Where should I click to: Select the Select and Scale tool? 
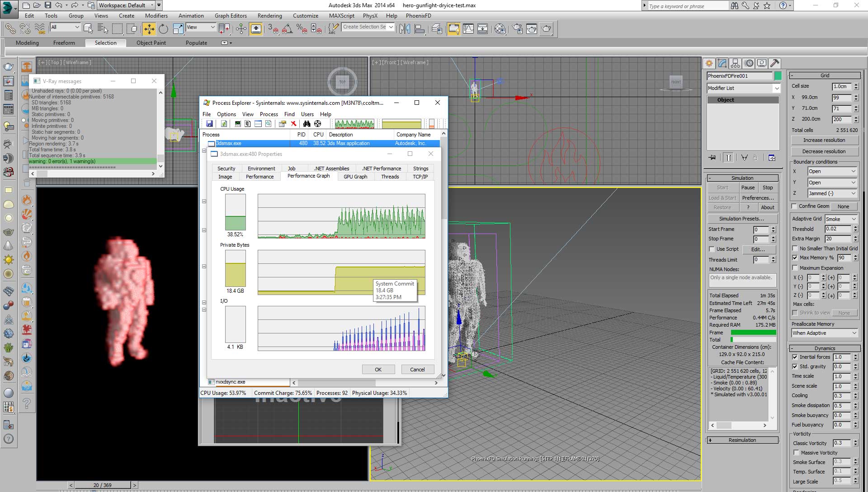(x=179, y=29)
